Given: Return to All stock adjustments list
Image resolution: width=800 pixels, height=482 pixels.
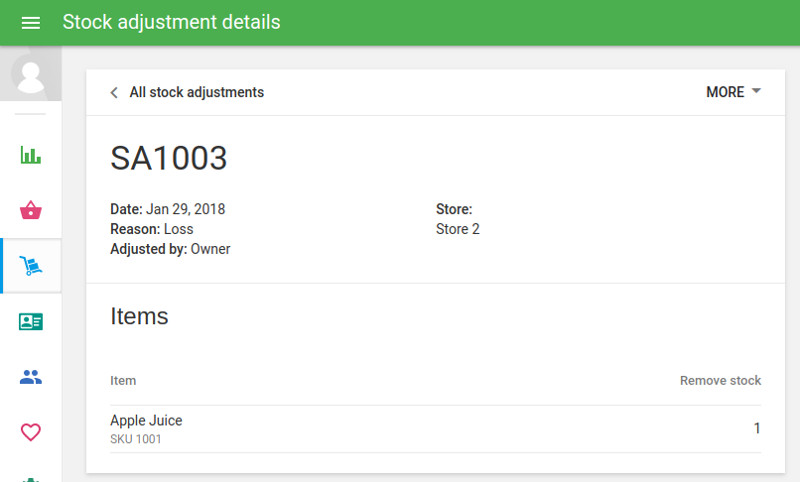Looking at the screenshot, I should [x=196, y=92].
